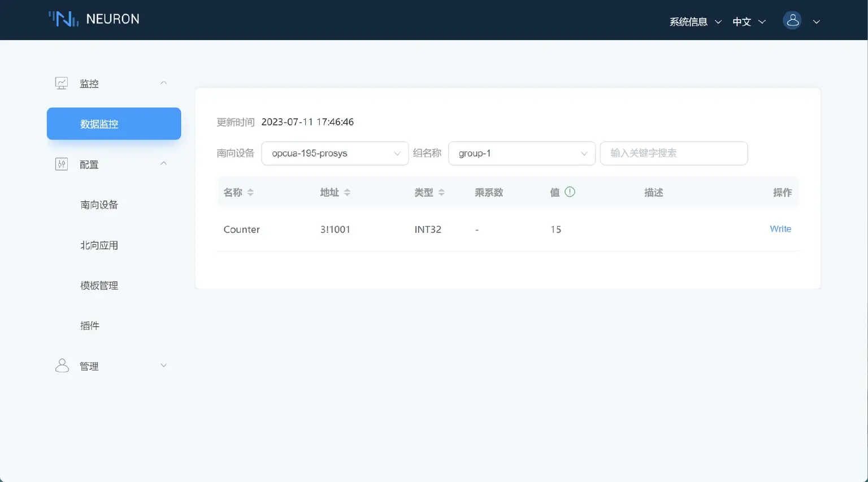Collapse the 配置 sidebar section
Image resolution: width=868 pixels, height=482 pixels.
[163, 163]
